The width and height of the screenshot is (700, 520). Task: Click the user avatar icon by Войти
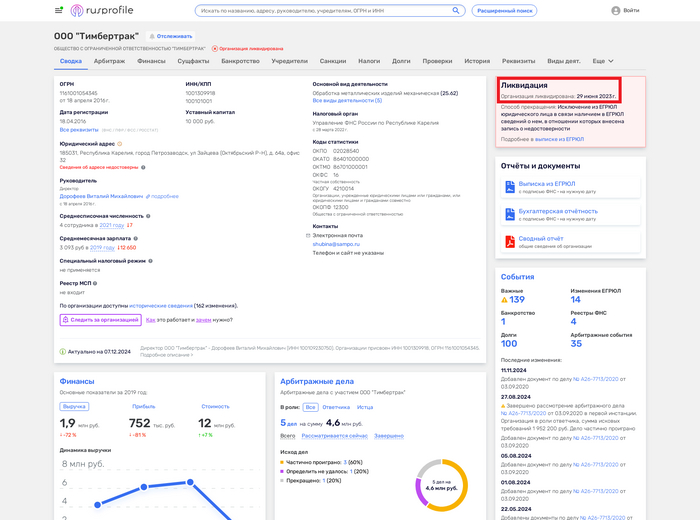[x=615, y=11]
